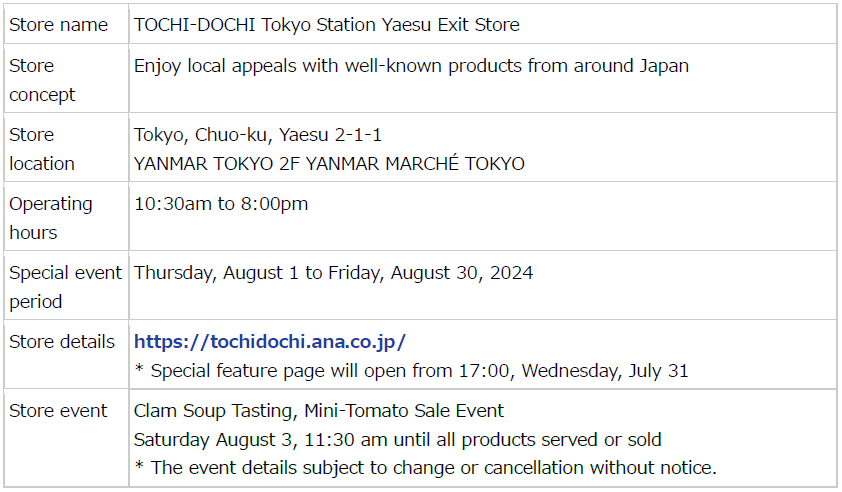Select the TOCHI-DOCHI Tokyo Station store name text
Image resolution: width=842 pixels, height=492 pixels.
point(326,25)
